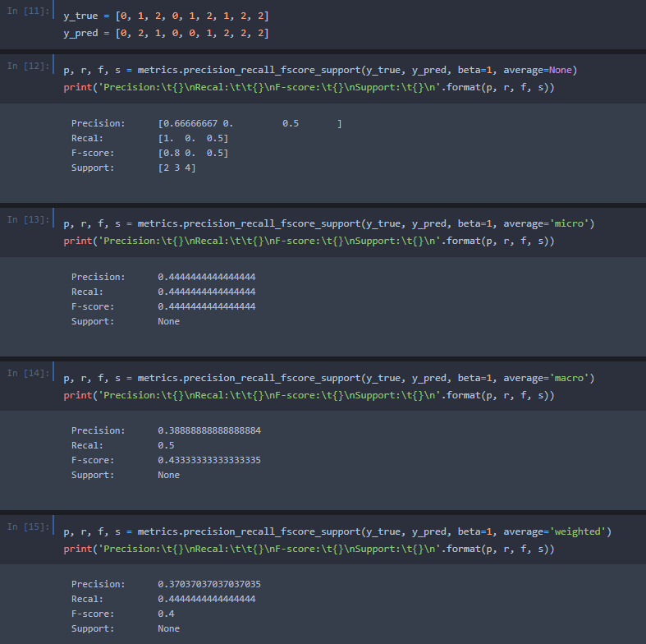The image size is (646, 644).
Task: Click Support None in the micro output
Action: pyautogui.click(x=168, y=321)
